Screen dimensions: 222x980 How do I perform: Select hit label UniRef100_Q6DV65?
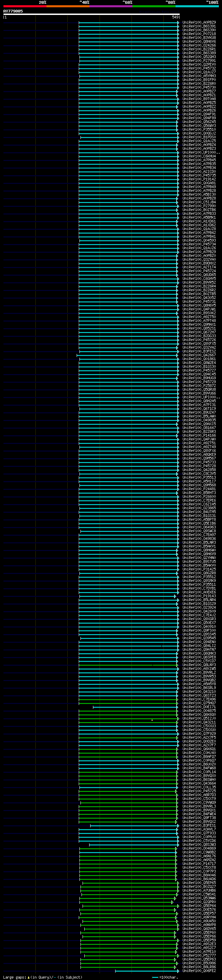(x=199, y=929)
